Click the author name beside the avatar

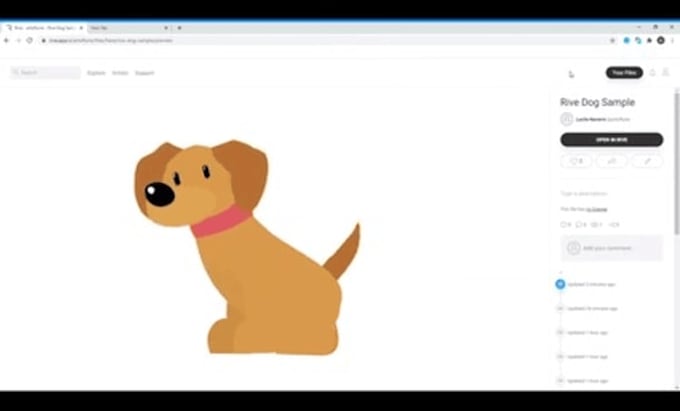[591, 119]
